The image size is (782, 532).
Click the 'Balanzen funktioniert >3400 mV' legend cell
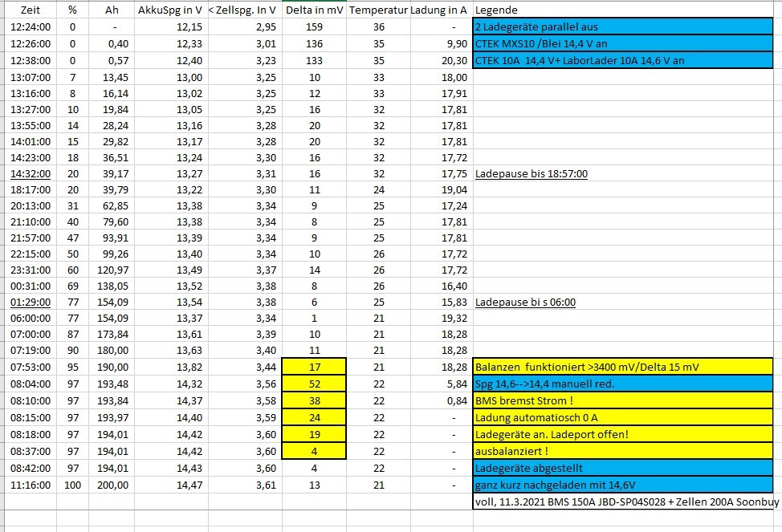tap(623, 367)
